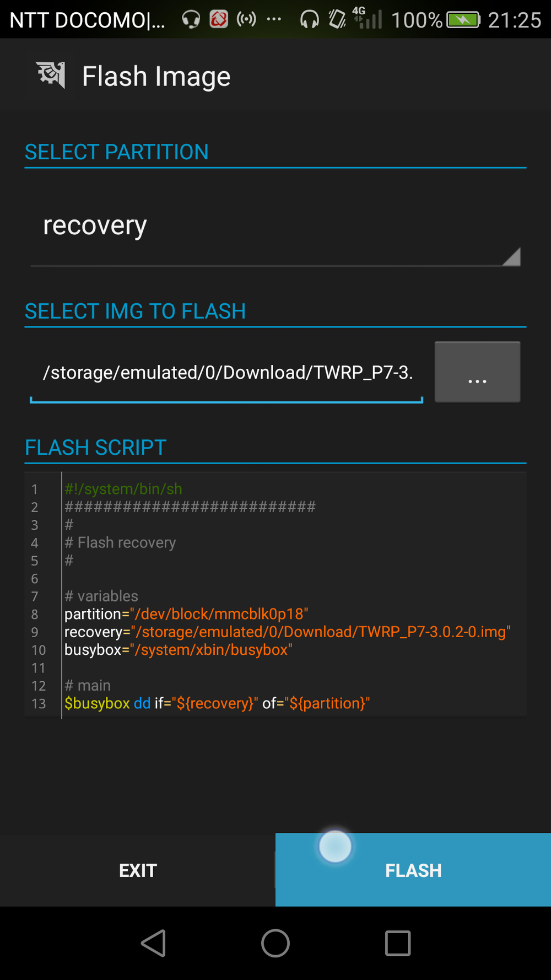This screenshot has width=551, height=980.
Task: Tap the Android home circle icon
Action: pos(275,943)
